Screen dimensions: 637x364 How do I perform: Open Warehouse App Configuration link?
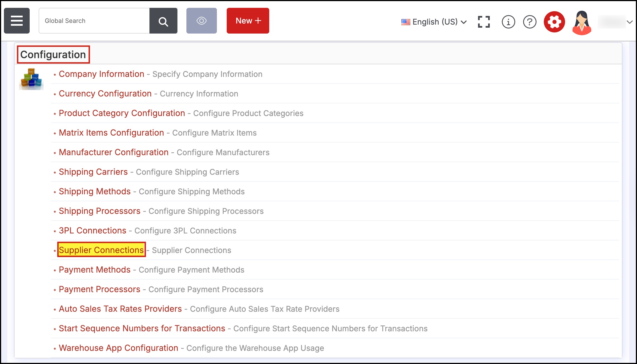click(118, 348)
